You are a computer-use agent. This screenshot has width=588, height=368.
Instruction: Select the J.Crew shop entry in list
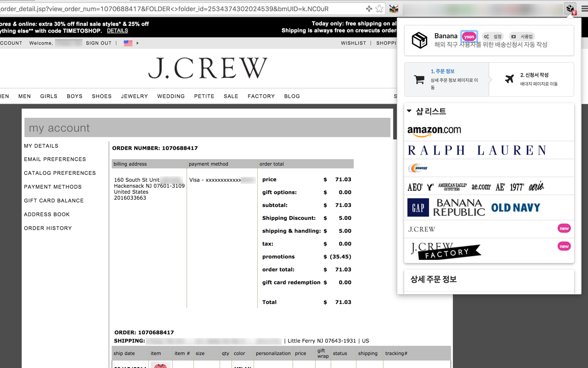489,229
